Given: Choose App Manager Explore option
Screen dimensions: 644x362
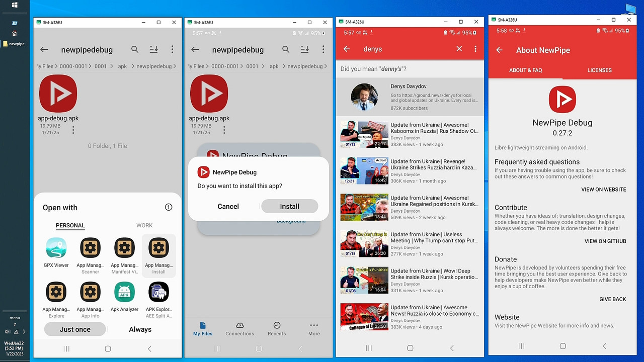Looking at the screenshot, I should point(56,300).
